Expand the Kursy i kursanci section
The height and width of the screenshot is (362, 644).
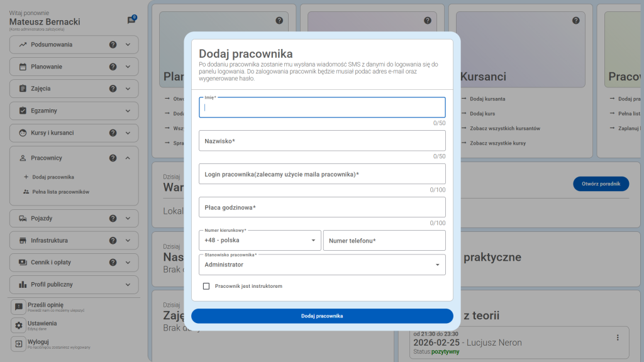tap(128, 133)
